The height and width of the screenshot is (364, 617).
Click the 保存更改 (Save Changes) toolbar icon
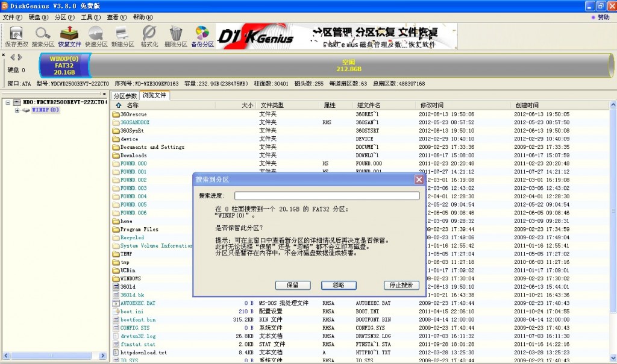tap(15, 37)
